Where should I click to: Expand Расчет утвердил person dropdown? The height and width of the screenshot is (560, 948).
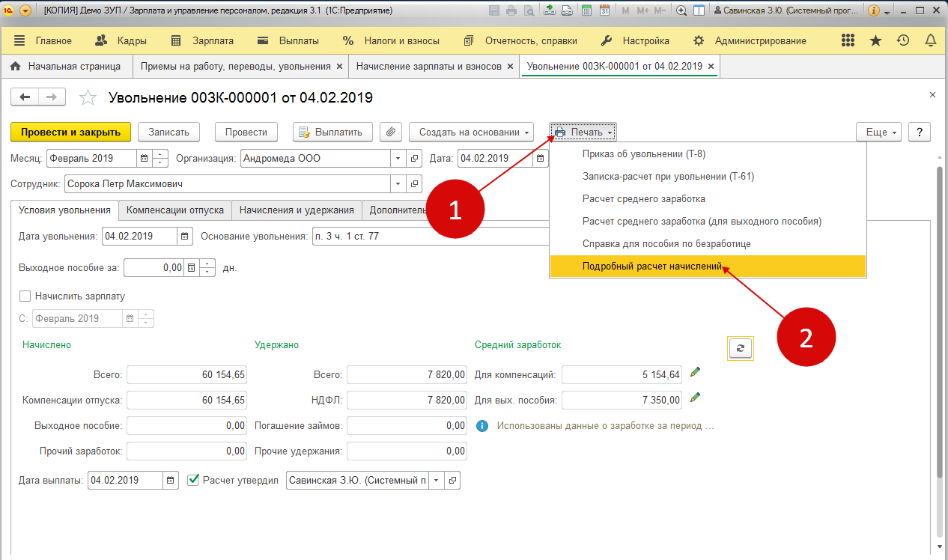coord(437,480)
